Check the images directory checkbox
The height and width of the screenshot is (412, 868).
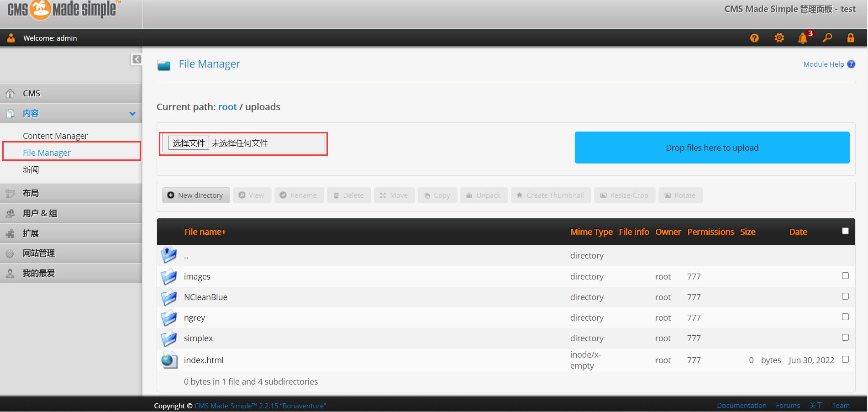tap(845, 276)
